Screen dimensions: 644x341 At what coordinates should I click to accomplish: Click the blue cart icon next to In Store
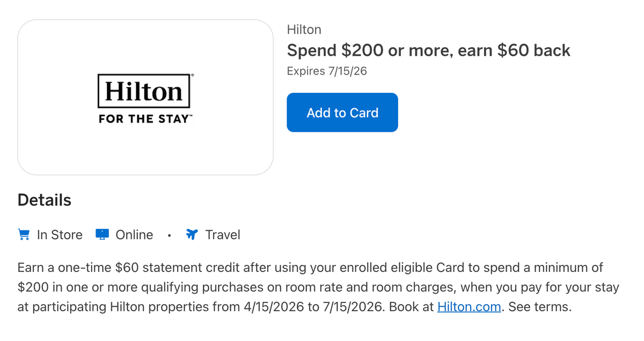click(x=24, y=234)
